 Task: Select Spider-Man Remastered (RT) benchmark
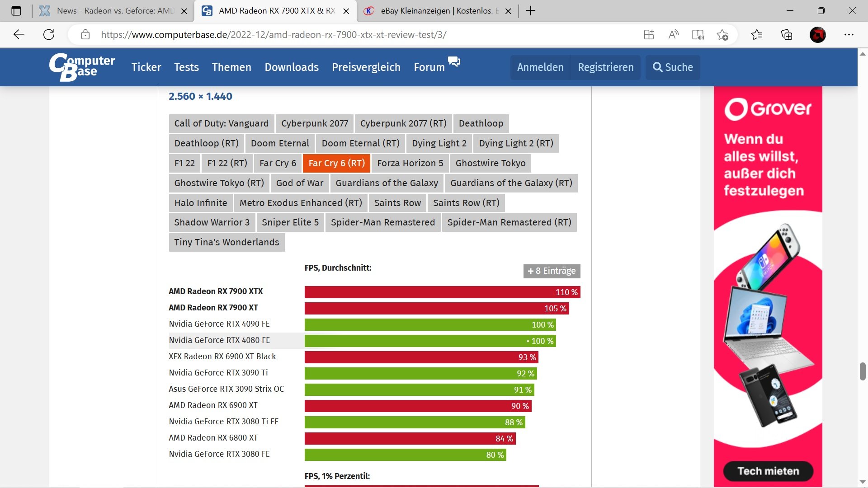509,222
